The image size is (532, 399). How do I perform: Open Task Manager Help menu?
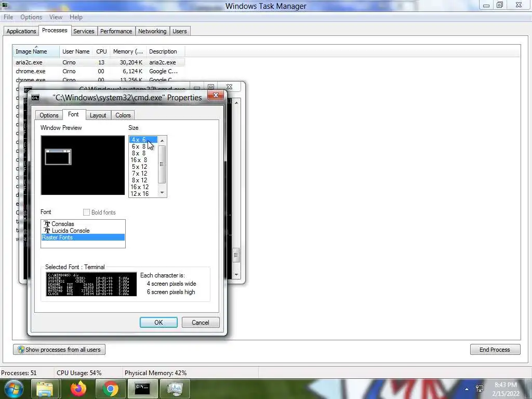(76, 17)
